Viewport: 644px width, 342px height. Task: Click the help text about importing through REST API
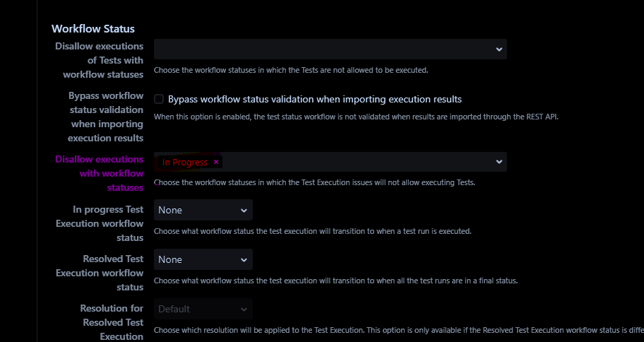356,117
